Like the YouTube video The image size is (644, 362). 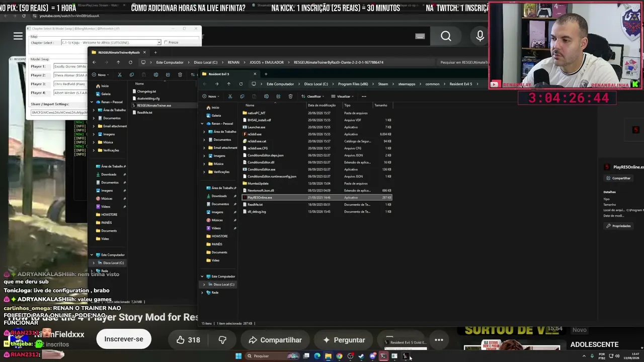point(188,340)
